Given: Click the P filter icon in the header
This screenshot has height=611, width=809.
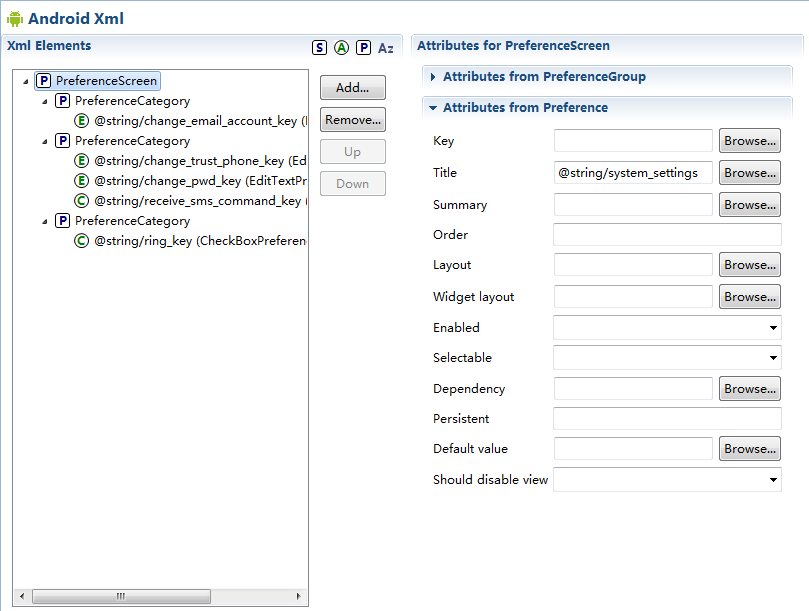Looking at the screenshot, I should click(363, 47).
